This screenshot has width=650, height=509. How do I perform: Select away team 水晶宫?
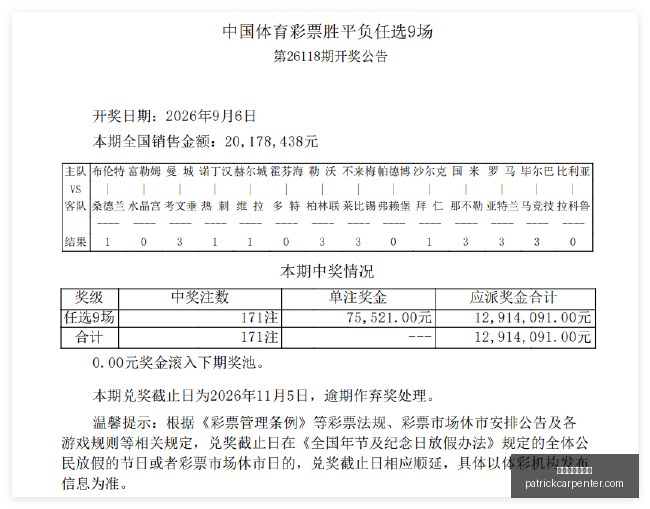tap(144, 206)
